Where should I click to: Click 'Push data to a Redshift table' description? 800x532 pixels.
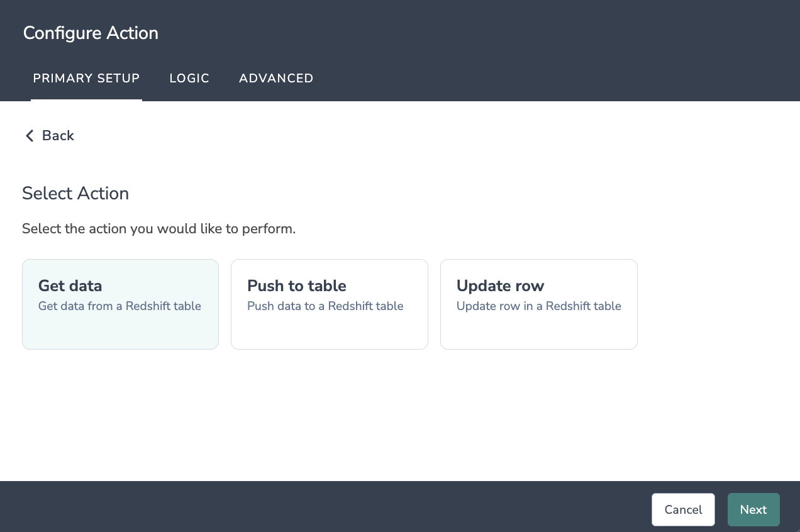pyautogui.click(x=325, y=306)
